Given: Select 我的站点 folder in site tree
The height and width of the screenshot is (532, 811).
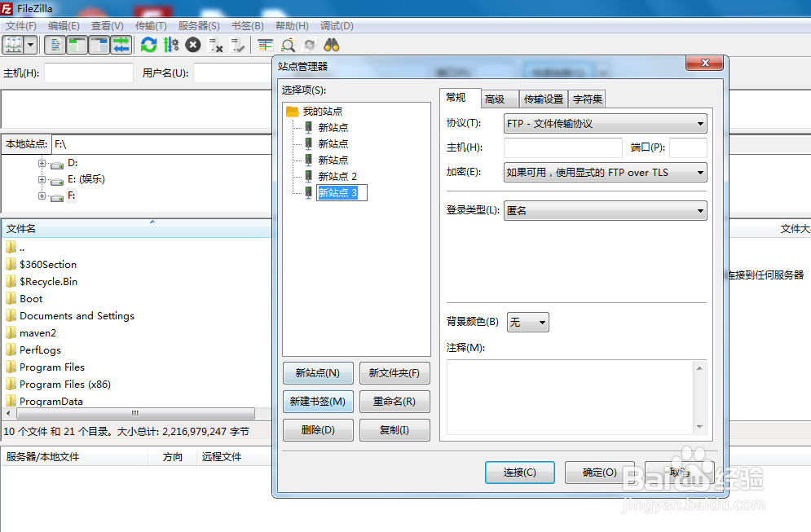Looking at the screenshot, I should click(322, 111).
